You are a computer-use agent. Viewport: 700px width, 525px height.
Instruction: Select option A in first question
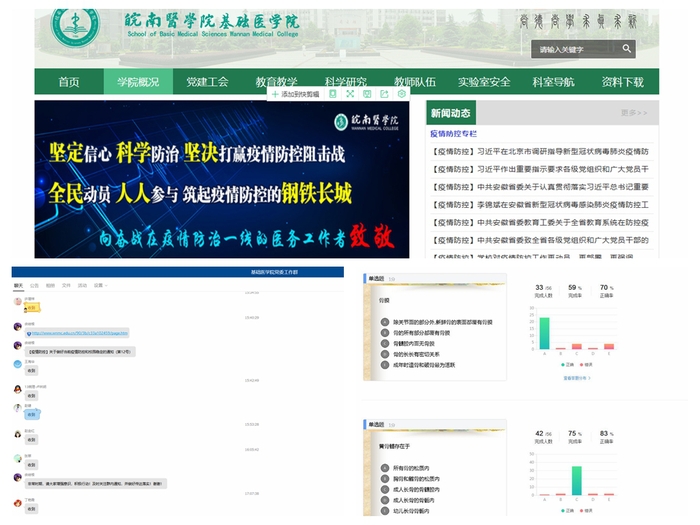pyautogui.click(x=385, y=322)
